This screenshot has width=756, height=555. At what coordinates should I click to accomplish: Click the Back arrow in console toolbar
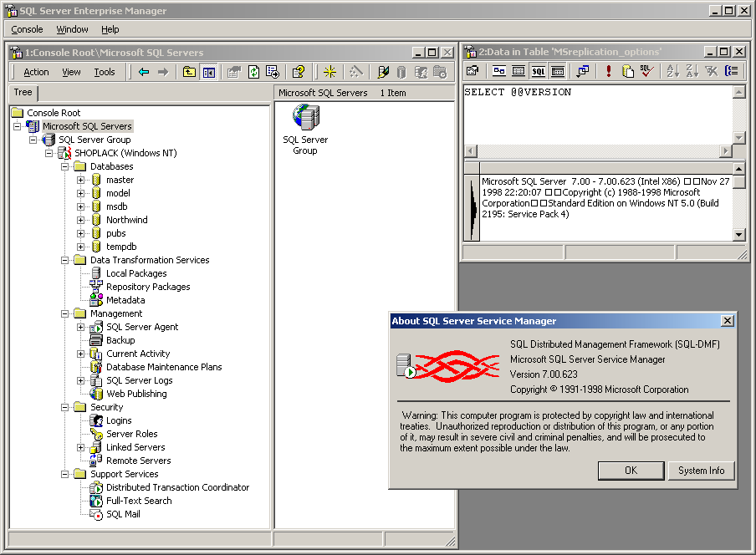[144, 73]
